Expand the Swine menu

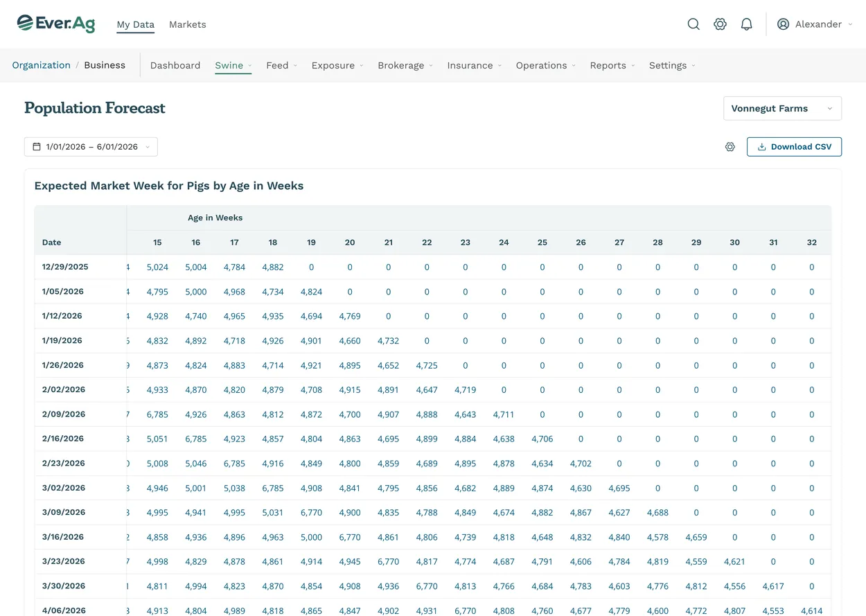pyautogui.click(x=233, y=65)
